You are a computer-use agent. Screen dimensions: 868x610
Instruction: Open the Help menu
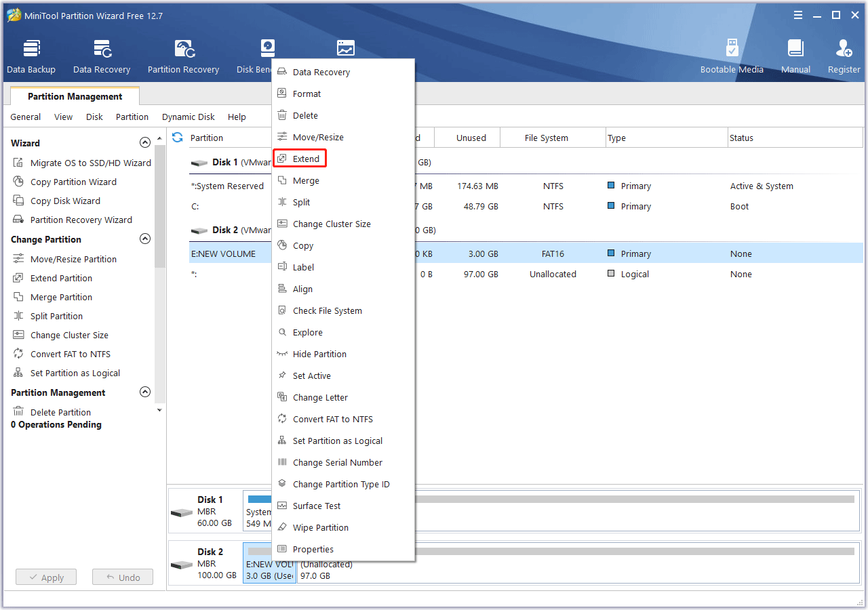(x=237, y=117)
